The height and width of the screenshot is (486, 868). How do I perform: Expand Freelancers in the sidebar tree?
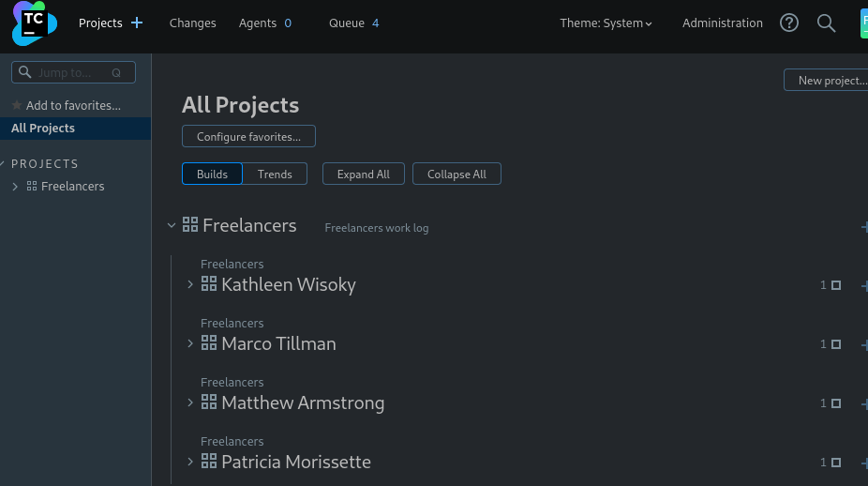pos(15,187)
